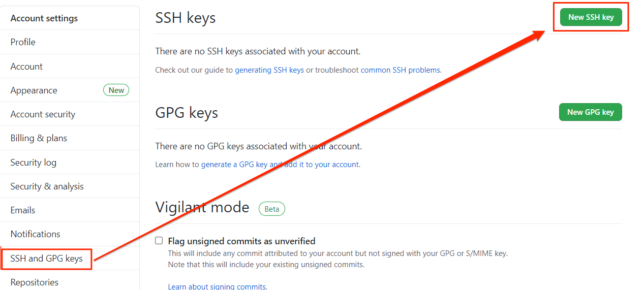644x290 pixels.
Task: Open Notifications settings in sidebar
Action: (x=36, y=234)
